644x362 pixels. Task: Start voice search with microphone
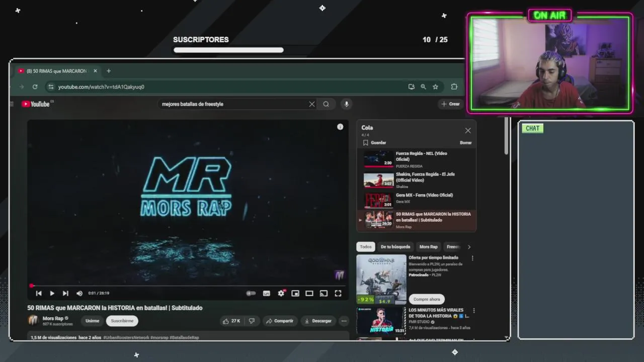tap(346, 104)
